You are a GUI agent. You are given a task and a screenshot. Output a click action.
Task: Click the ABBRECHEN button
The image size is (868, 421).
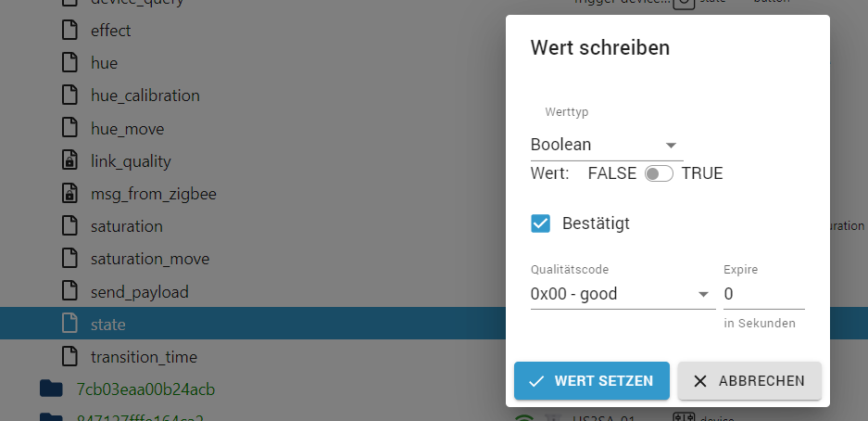click(x=749, y=380)
